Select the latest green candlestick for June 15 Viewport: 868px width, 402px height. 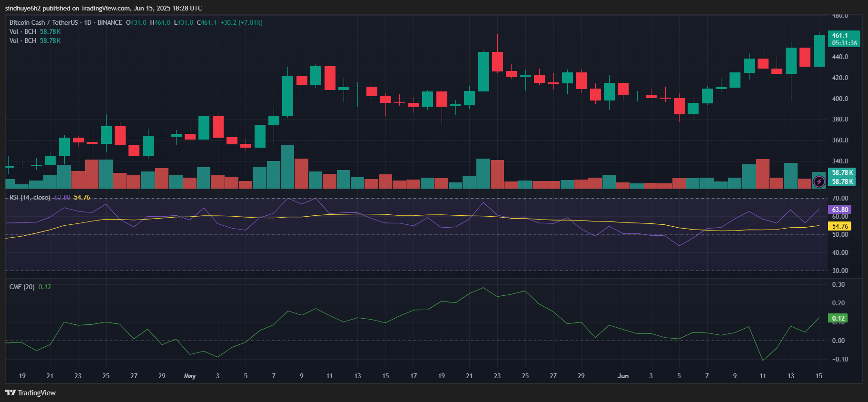click(819, 50)
